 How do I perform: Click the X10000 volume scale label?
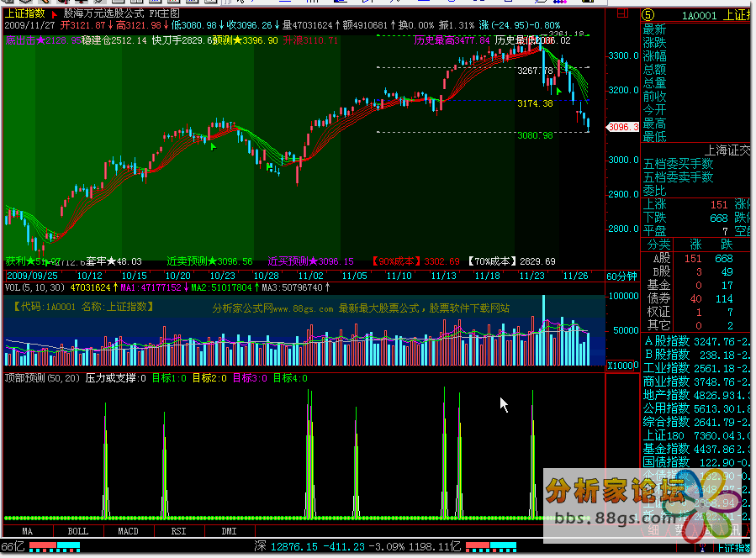(x=621, y=366)
